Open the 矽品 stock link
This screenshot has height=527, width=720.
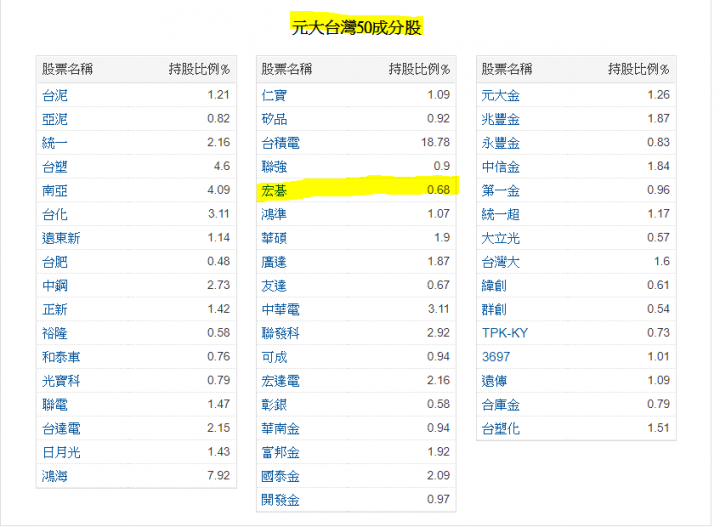[274, 119]
